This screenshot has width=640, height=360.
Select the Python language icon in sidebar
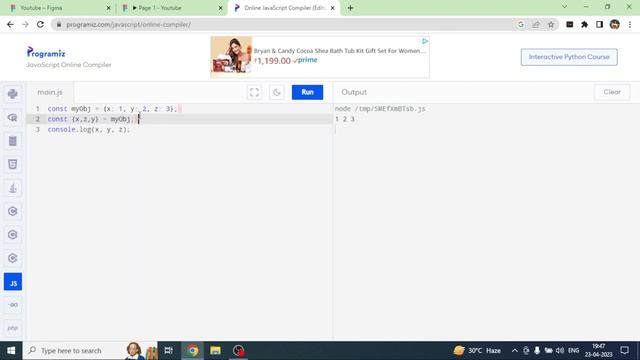[x=13, y=94]
